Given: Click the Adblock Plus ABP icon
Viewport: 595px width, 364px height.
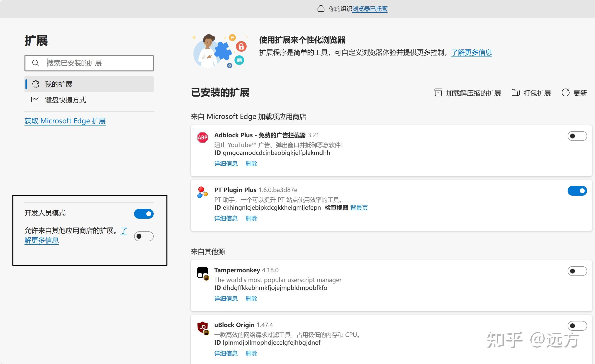Looking at the screenshot, I should (202, 137).
